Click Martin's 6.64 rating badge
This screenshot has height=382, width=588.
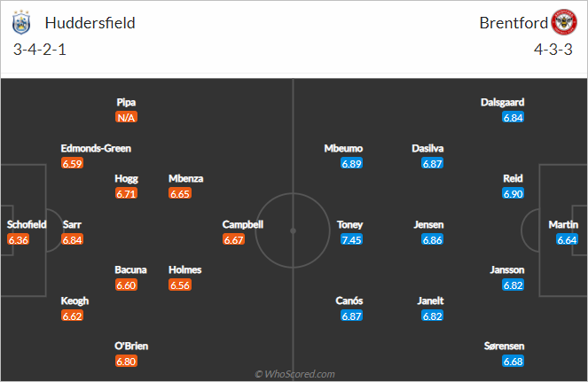pyautogui.click(x=567, y=239)
